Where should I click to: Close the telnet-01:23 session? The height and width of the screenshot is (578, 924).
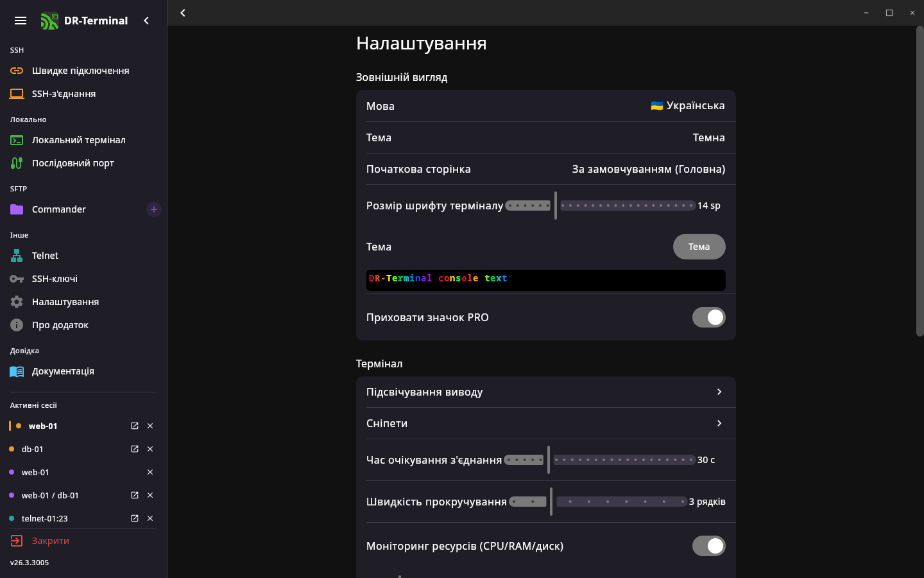tap(150, 518)
